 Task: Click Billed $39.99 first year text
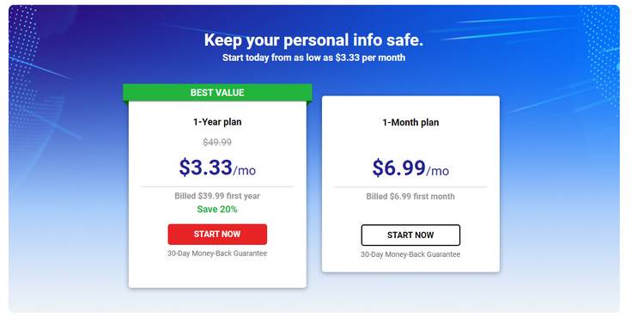tap(217, 196)
